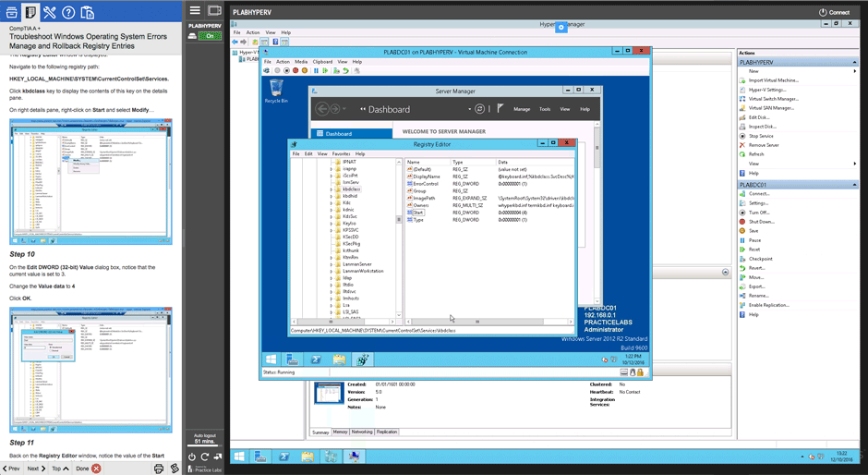
Task: Select the Keyiso registry key
Action: (349, 224)
